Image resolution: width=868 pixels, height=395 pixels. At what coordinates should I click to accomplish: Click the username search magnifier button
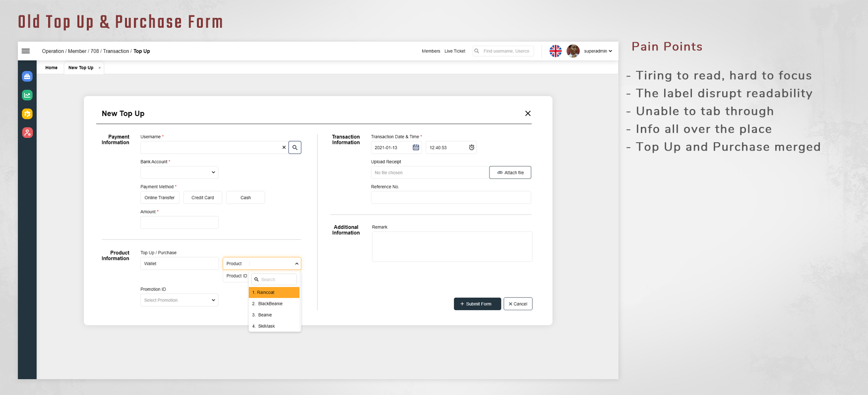[295, 147]
